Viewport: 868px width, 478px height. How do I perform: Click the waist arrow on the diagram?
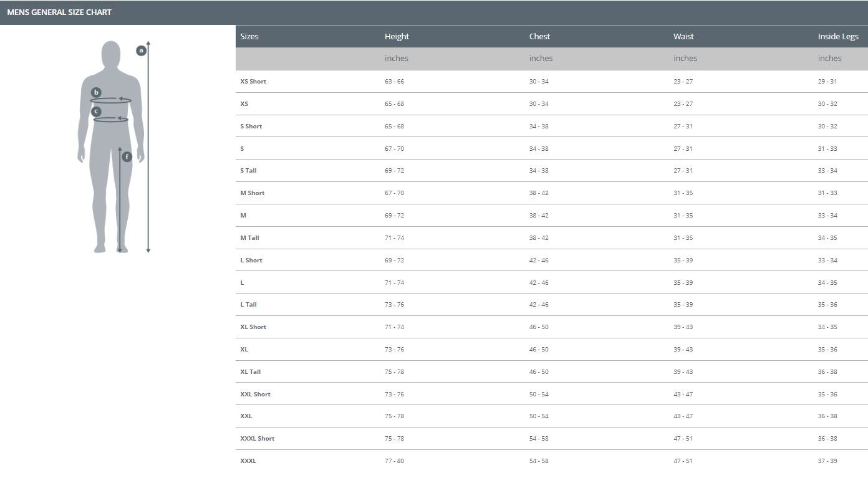click(118, 118)
